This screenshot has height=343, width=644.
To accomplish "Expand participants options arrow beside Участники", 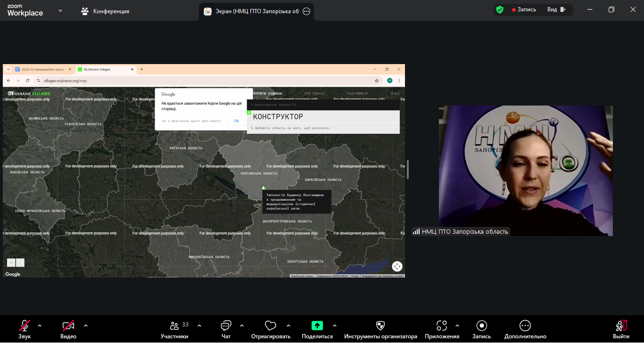I will (199, 326).
